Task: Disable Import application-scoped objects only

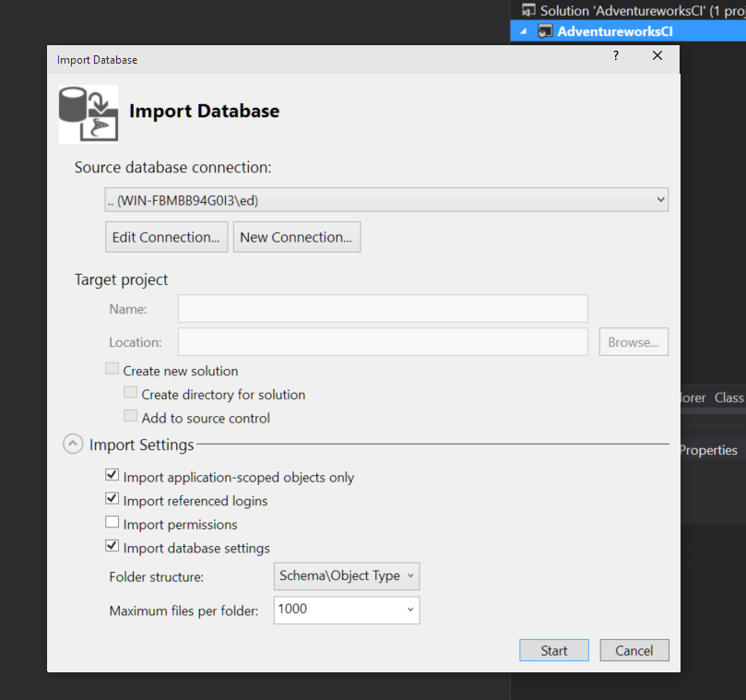Action: [x=112, y=474]
